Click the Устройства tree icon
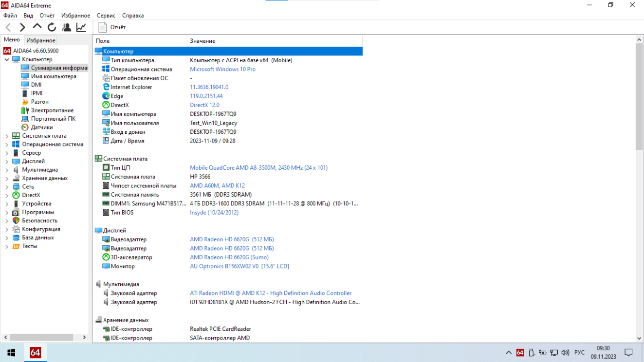 (16, 204)
